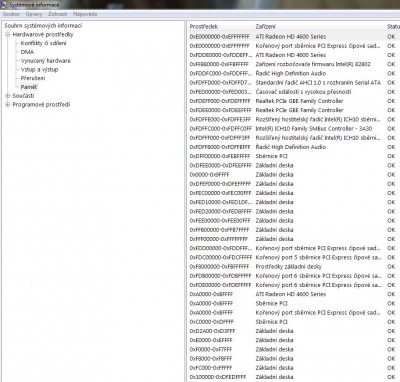Click the Systémové informace title bar icon
Screen dimensions: 400x382
3,5
